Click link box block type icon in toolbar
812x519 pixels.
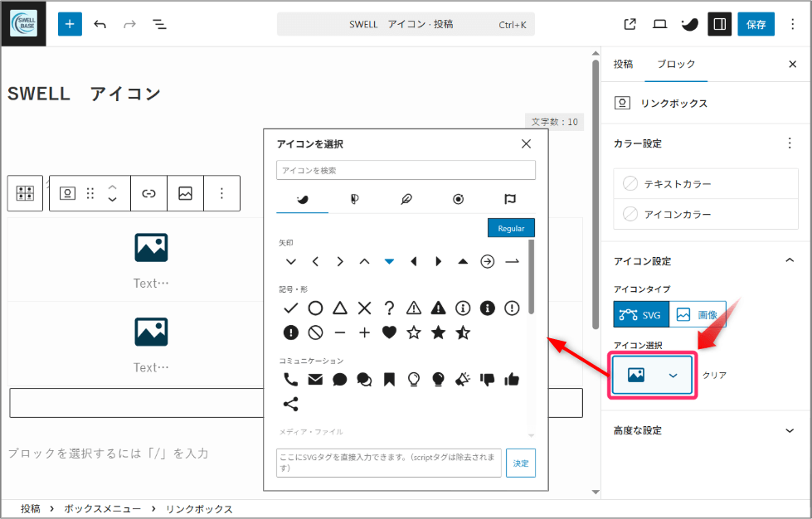click(x=67, y=193)
